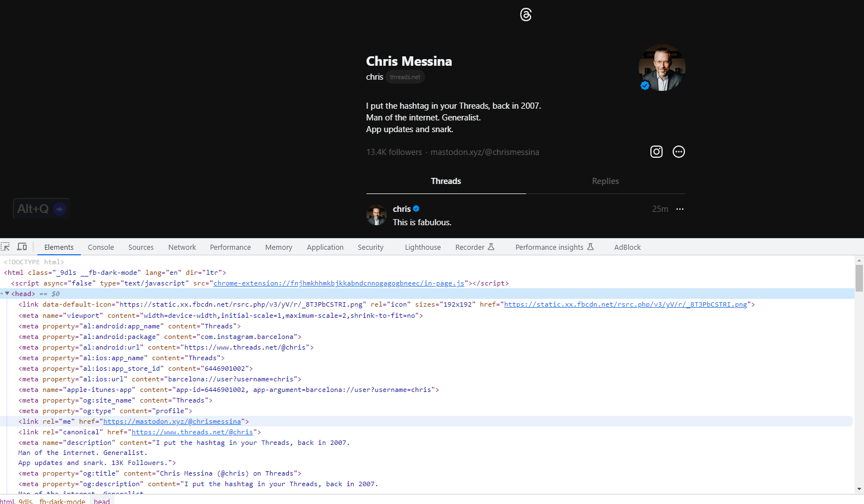This screenshot has height=504, width=864.
Task: Click the verified badge beside chris post
Action: pos(416,209)
